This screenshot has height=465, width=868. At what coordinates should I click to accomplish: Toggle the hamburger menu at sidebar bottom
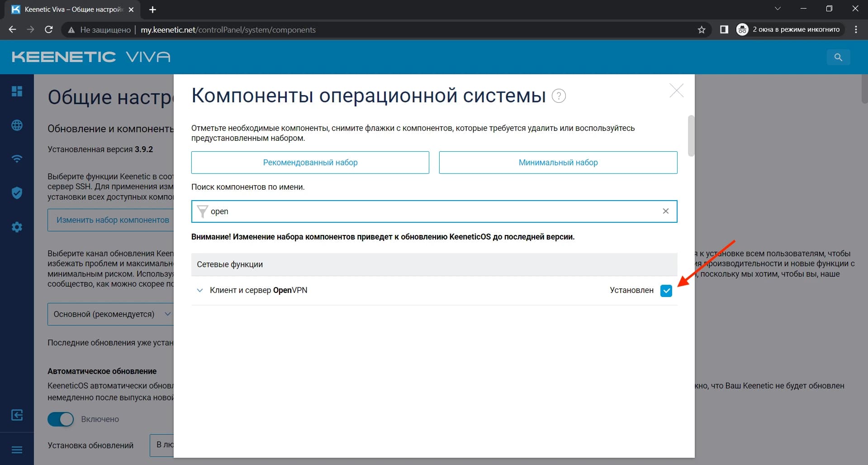[x=17, y=450]
